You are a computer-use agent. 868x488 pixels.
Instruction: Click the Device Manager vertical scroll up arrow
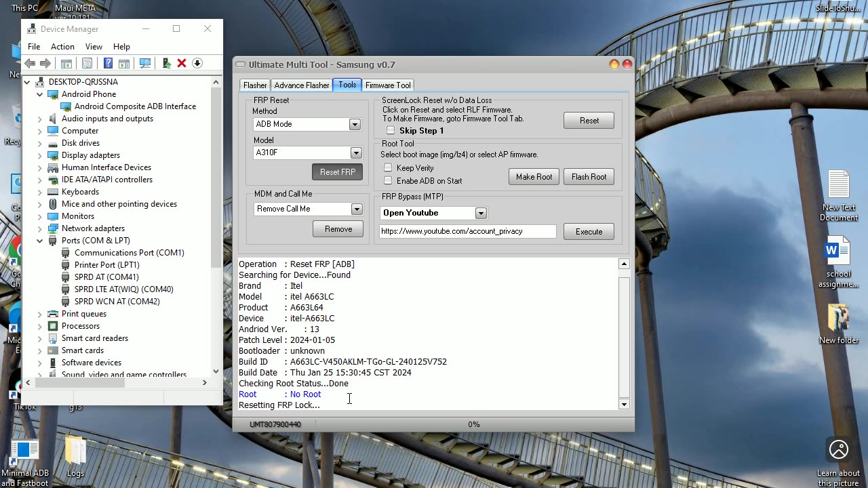(x=216, y=82)
